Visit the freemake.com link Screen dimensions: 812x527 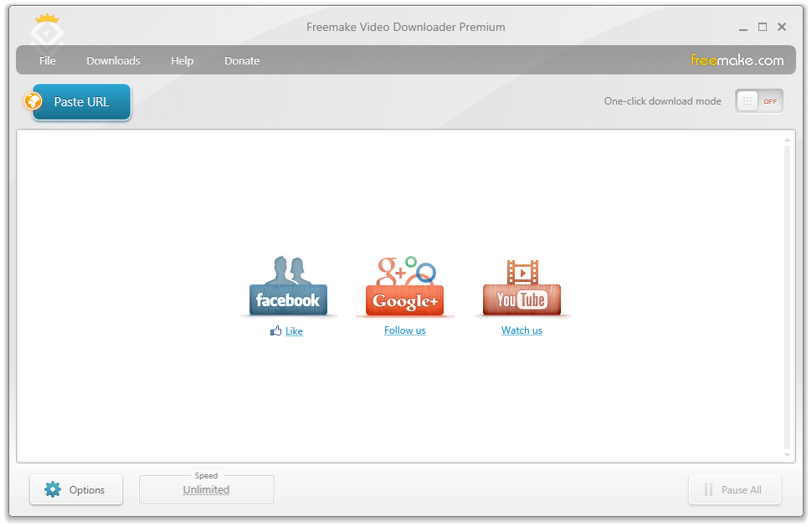737,60
